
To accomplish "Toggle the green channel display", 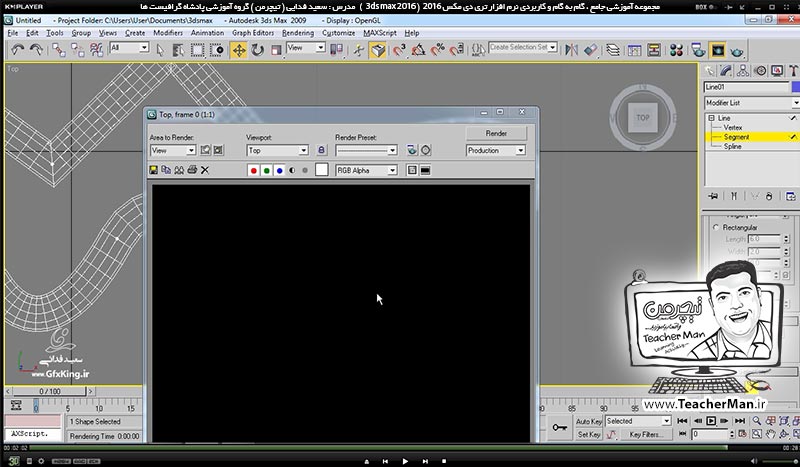I will coord(266,170).
